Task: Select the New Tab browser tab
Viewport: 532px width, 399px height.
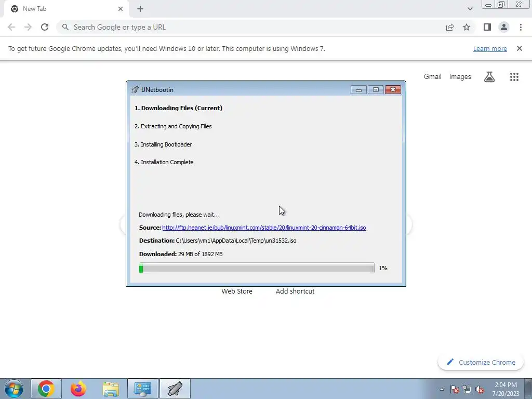Action: point(66,9)
